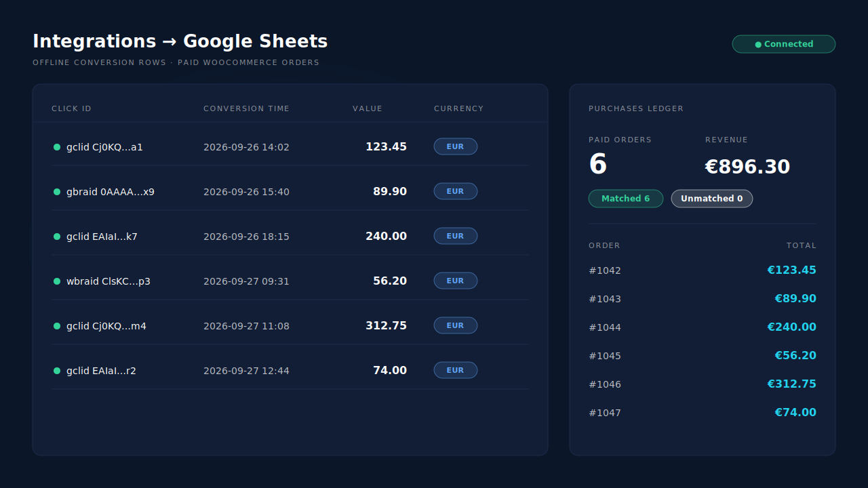
Task: Click the CLICK ID column header
Action: [71, 108]
